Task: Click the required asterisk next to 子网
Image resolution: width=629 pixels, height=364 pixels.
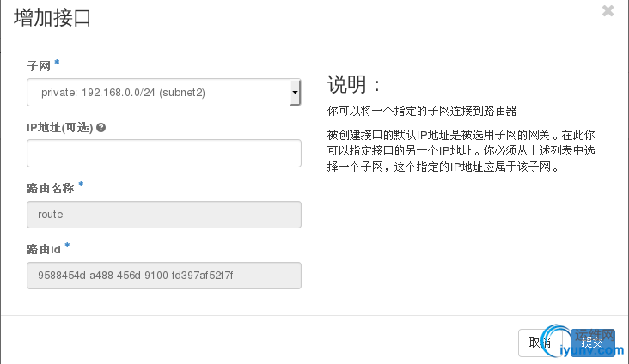Action: (x=57, y=64)
